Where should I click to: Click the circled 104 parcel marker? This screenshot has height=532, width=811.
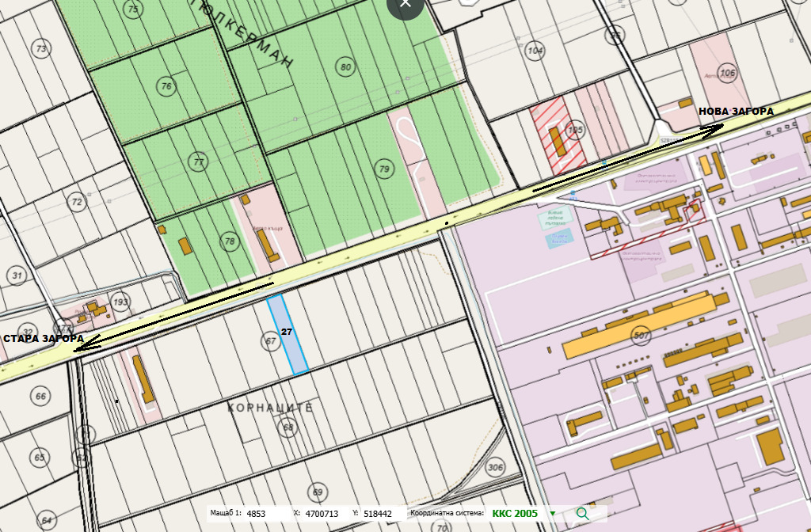pos(535,51)
